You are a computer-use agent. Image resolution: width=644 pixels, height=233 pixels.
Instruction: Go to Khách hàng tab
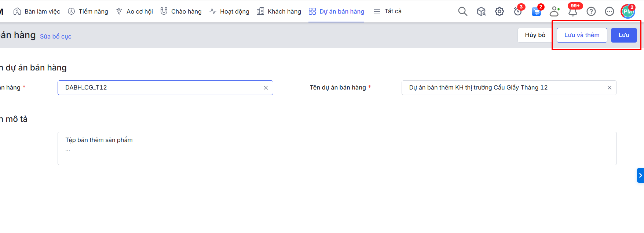click(279, 11)
